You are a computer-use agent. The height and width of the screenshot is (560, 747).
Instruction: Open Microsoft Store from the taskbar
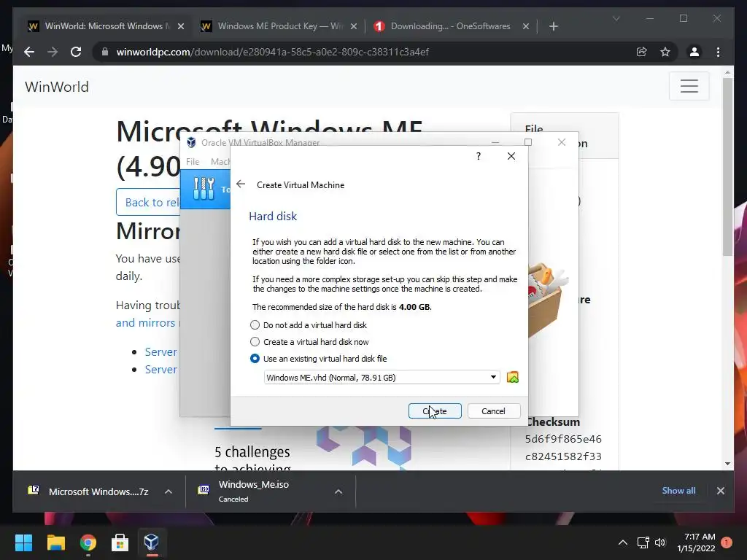(120, 542)
